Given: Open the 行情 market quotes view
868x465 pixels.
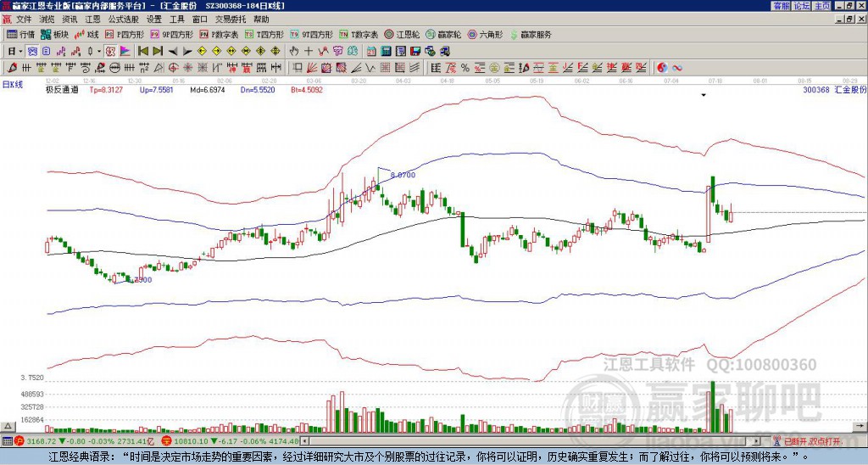Looking at the screenshot, I should pos(21,35).
